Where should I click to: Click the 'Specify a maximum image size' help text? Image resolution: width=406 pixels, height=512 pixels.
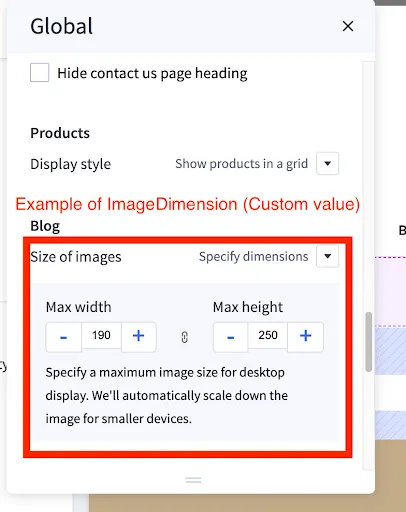click(x=167, y=395)
